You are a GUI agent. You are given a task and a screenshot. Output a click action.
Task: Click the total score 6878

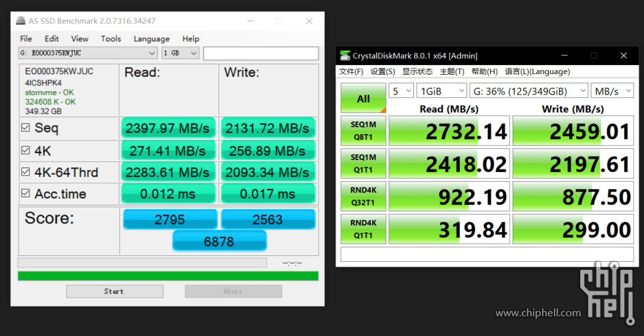(219, 241)
